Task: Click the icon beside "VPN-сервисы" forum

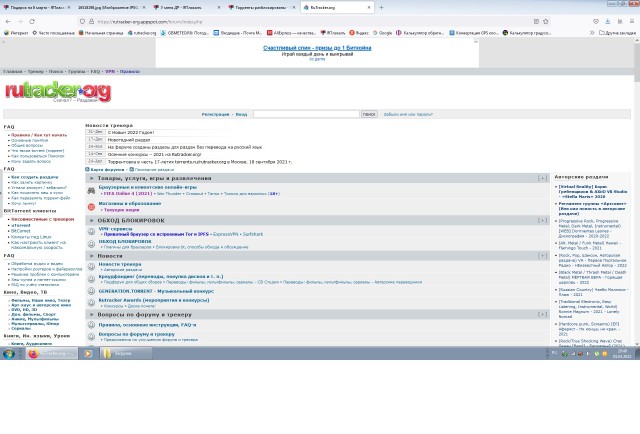Action: pyautogui.click(x=91, y=231)
